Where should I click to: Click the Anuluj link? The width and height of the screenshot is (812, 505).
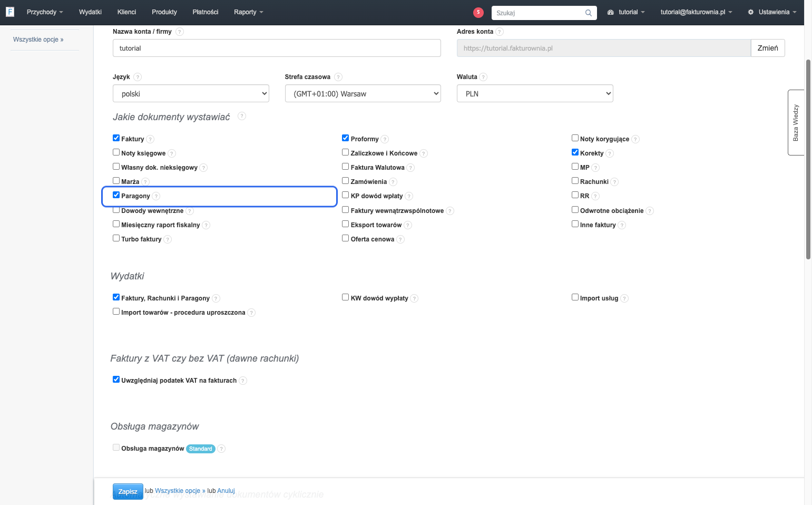(226, 491)
